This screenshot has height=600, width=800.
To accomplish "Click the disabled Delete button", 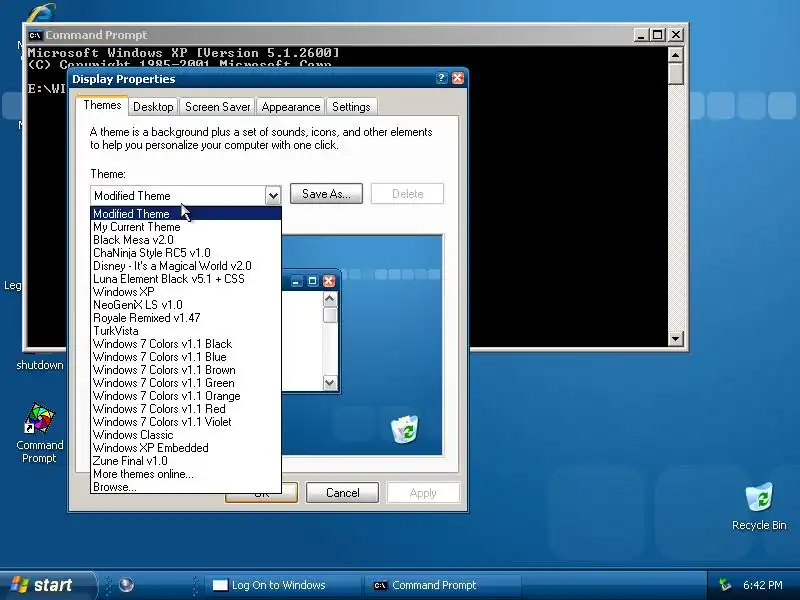I will [x=407, y=193].
